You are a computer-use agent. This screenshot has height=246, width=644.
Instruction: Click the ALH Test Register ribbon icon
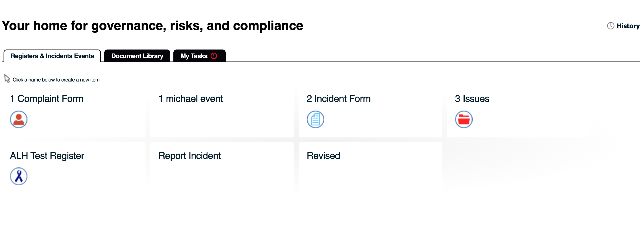19,176
